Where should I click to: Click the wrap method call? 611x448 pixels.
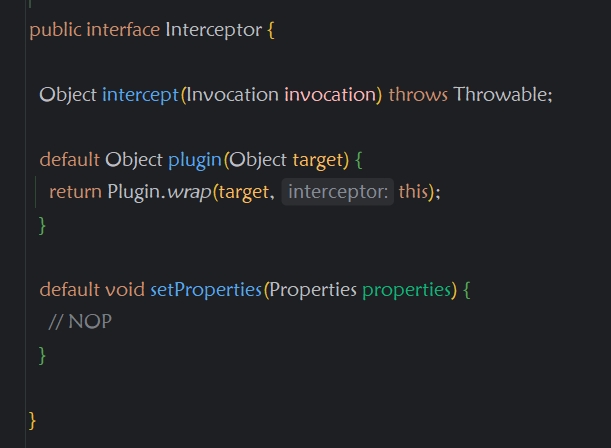tap(188, 191)
